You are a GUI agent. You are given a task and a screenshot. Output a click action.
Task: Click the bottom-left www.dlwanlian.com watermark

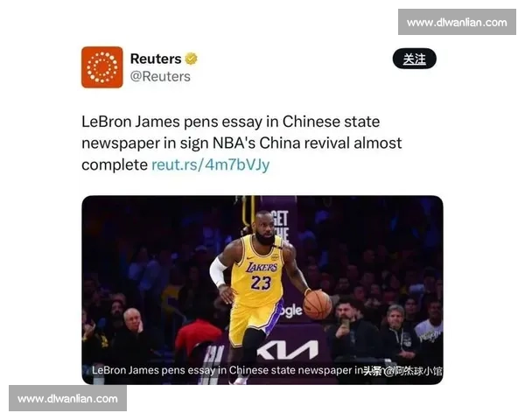pyautogui.click(x=67, y=398)
